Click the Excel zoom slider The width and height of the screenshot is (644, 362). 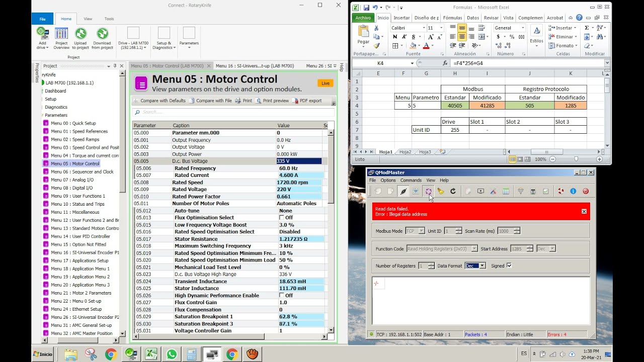(x=577, y=159)
